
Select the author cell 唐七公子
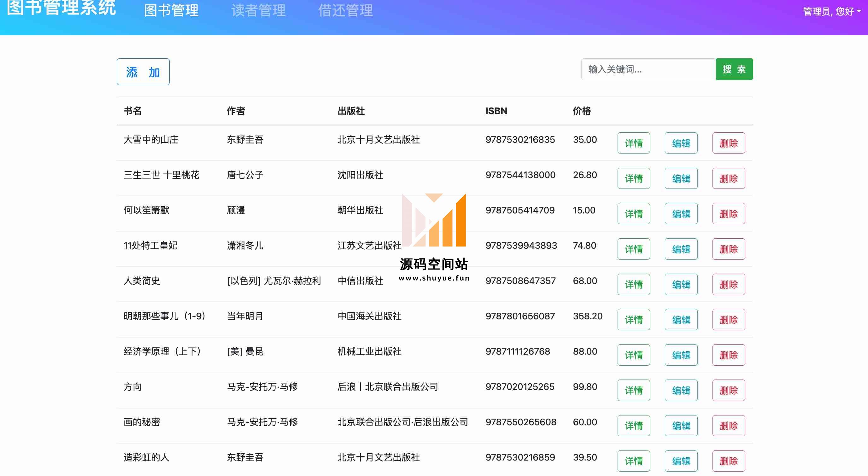(245, 175)
